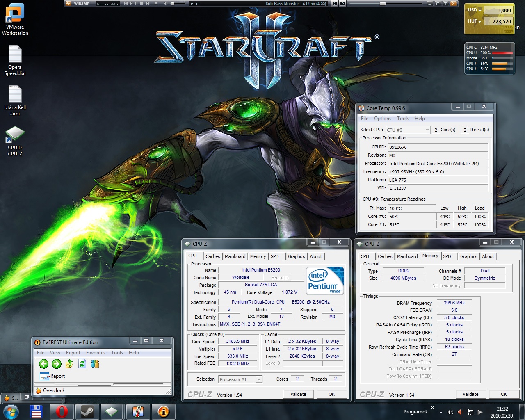Click Winamp play button
Screen dimensions: 525x420
click(x=131, y=3)
